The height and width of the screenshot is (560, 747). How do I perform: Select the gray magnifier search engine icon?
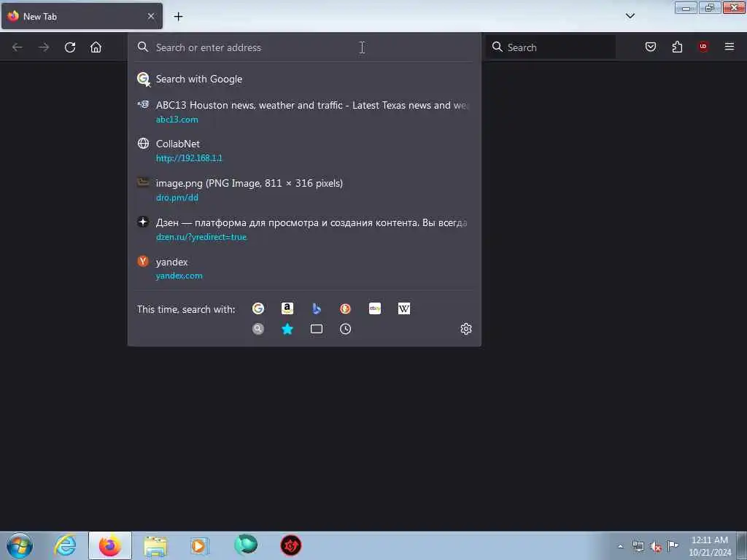click(258, 329)
